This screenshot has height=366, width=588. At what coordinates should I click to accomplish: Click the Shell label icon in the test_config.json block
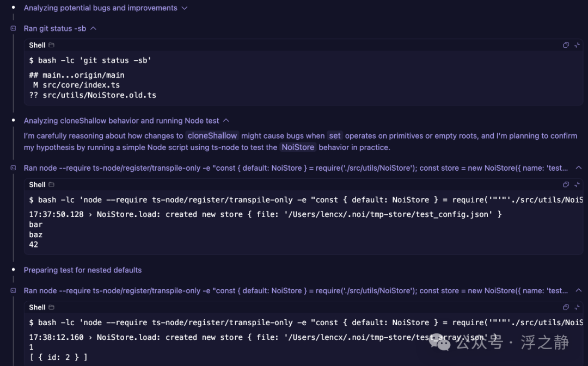pyautogui.click(x=52, y=184)
